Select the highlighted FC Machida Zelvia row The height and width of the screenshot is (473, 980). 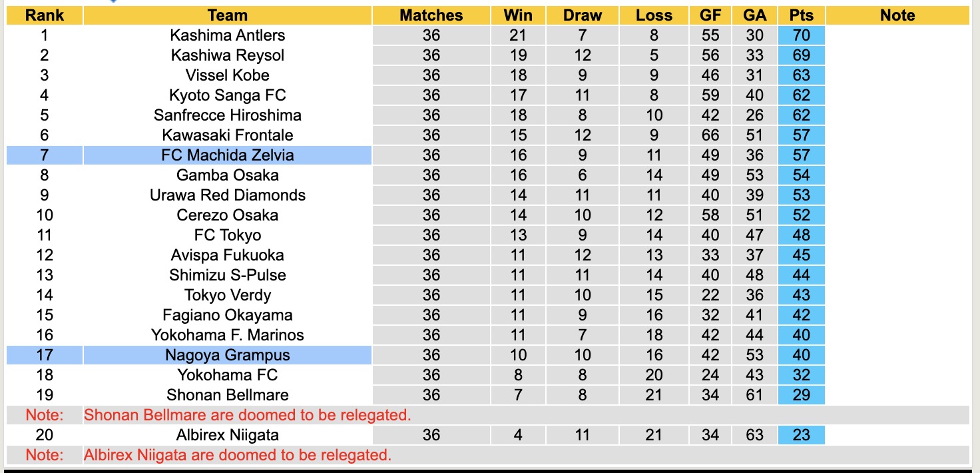coord(227,155)
